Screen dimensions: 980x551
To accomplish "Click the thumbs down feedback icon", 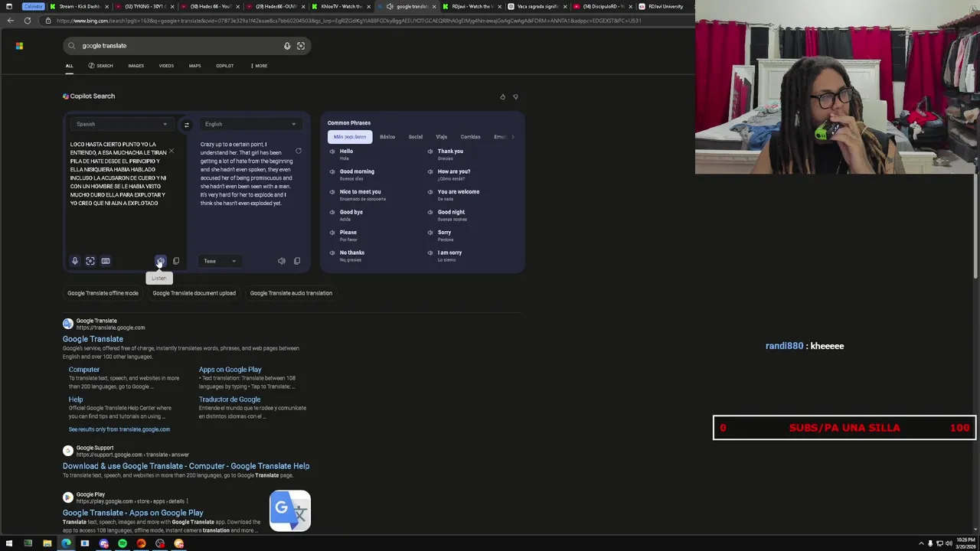I will pyautogui.click(x=515, y=96).
